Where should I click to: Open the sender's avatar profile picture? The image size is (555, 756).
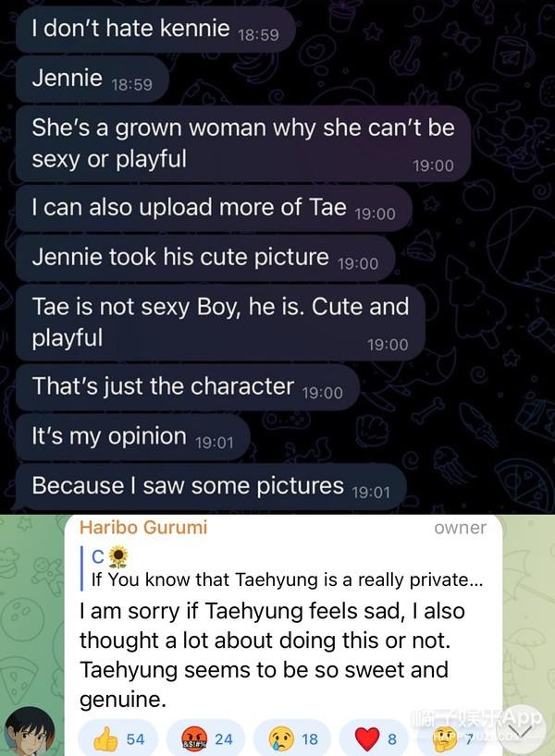point(31,731)
